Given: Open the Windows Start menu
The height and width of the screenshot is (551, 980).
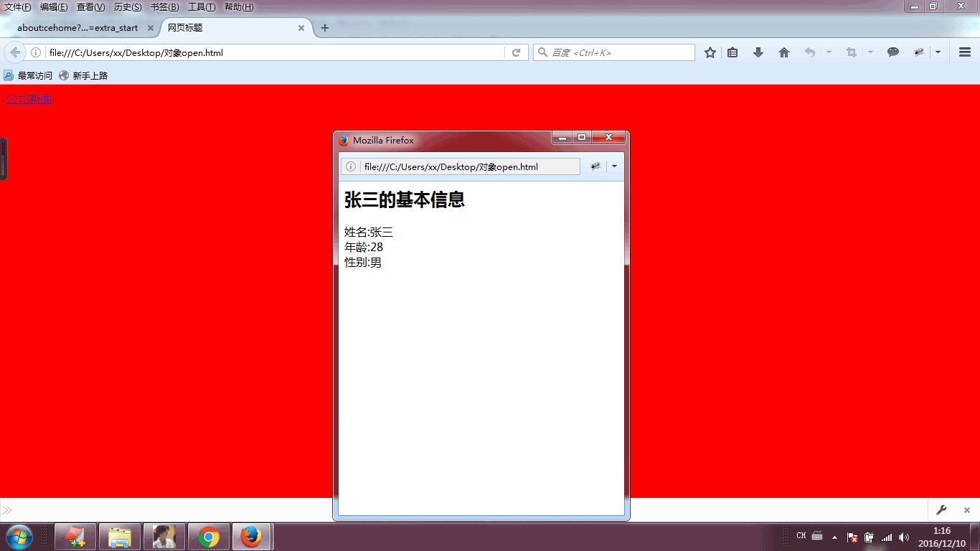Looking at the screenshot, I should (19, 537).
